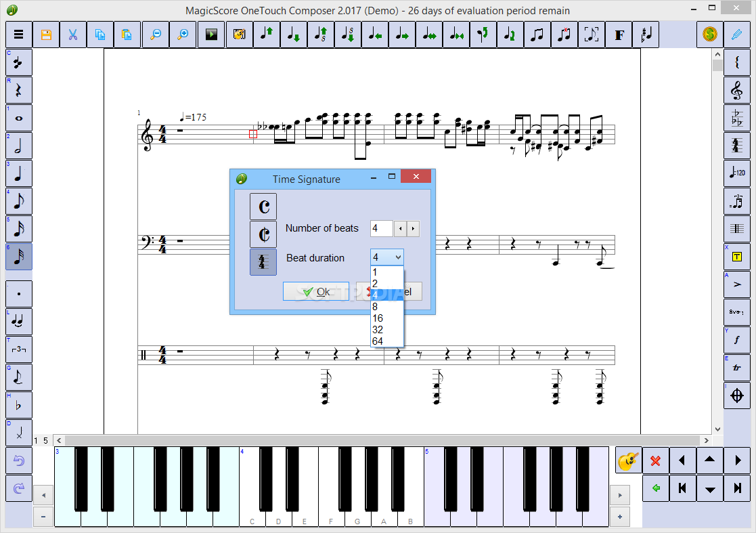
Task: Toggle the tie notes button
Action: point(19,322)
